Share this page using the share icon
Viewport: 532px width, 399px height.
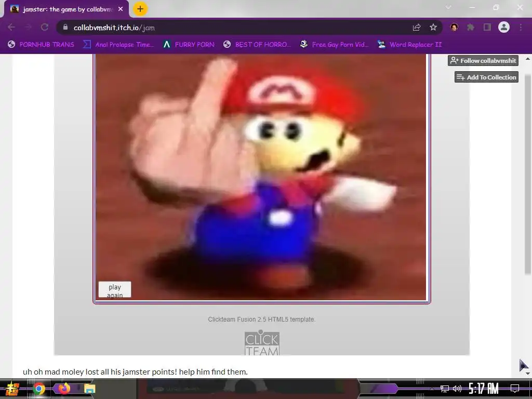[417, 27]
